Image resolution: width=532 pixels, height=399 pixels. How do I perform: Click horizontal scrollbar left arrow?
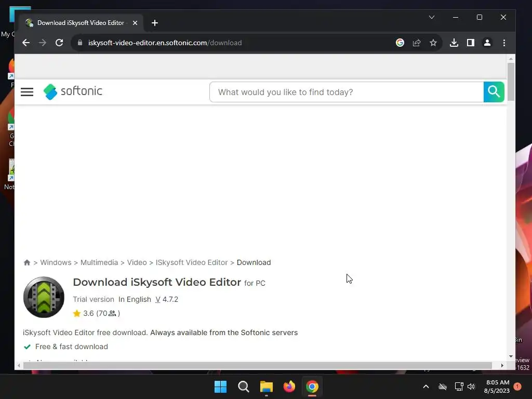(x=19, y=365)
